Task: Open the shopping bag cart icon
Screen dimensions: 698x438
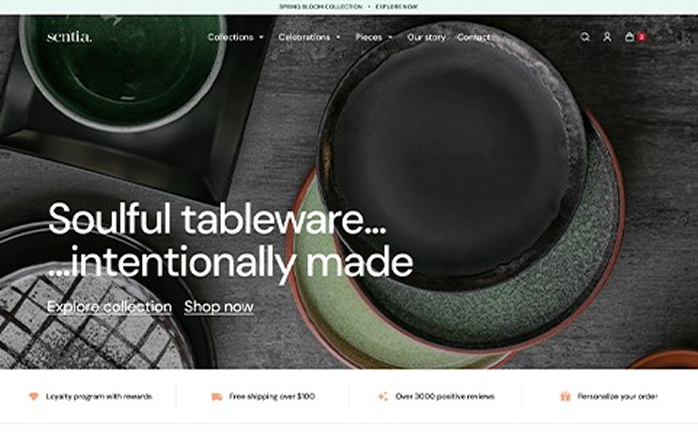Action: (x=629, y=36)
